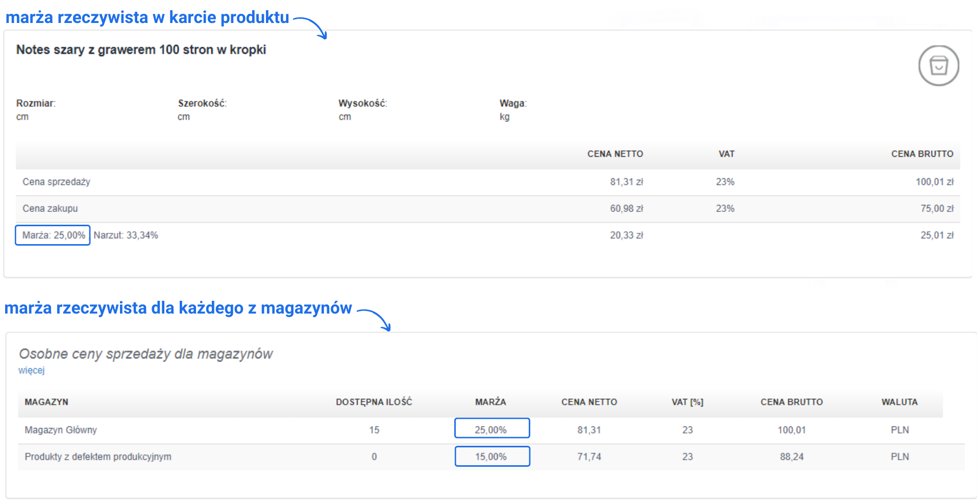Image resolution: width=980 pixels, height=502 pixels.
Task: Click the Narzut: 33,34% text
Action: (x=126, y=235)
